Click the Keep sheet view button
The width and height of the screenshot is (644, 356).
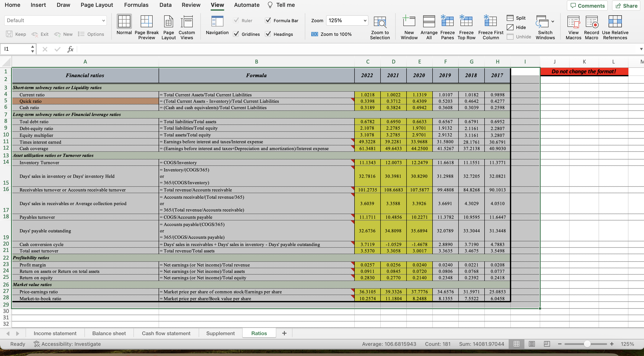(x=16, y=34)
